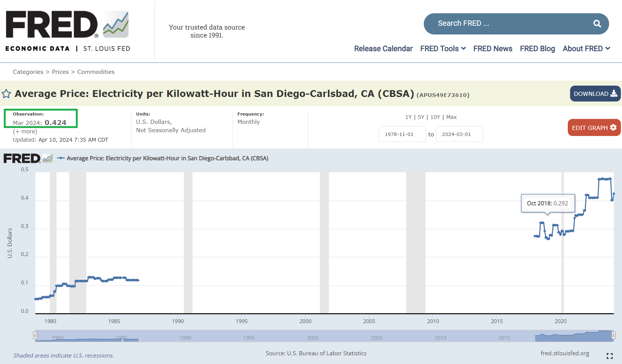Select the 10Y date range
The width and height of the screenshot is (622, 364).
coord(435,117)
